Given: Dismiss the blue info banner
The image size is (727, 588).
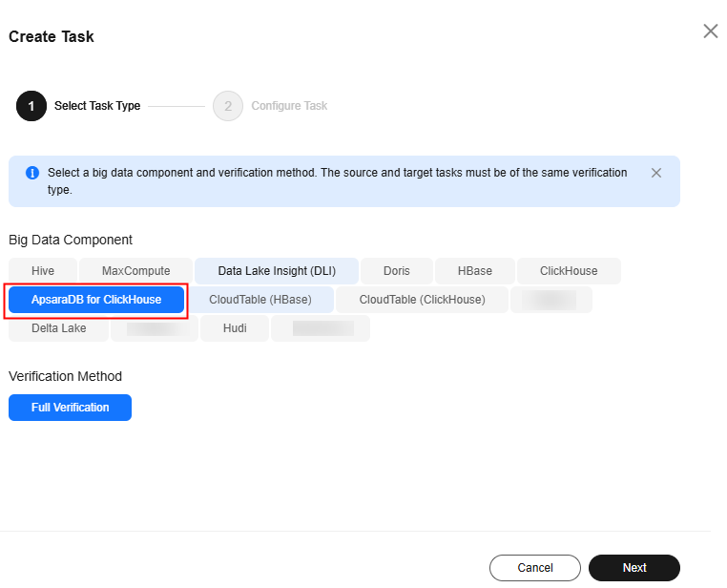Looking at the screenshot, I should 656,173.
